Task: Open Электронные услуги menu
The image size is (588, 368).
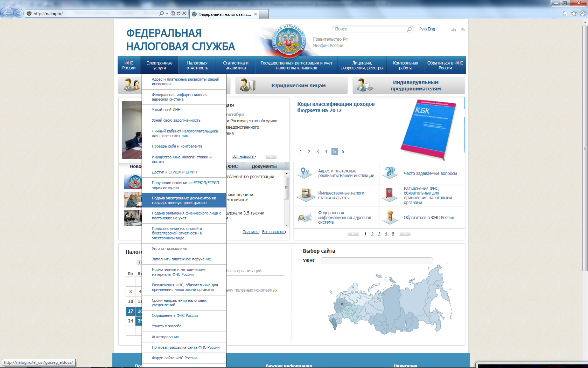Action: 160,65
